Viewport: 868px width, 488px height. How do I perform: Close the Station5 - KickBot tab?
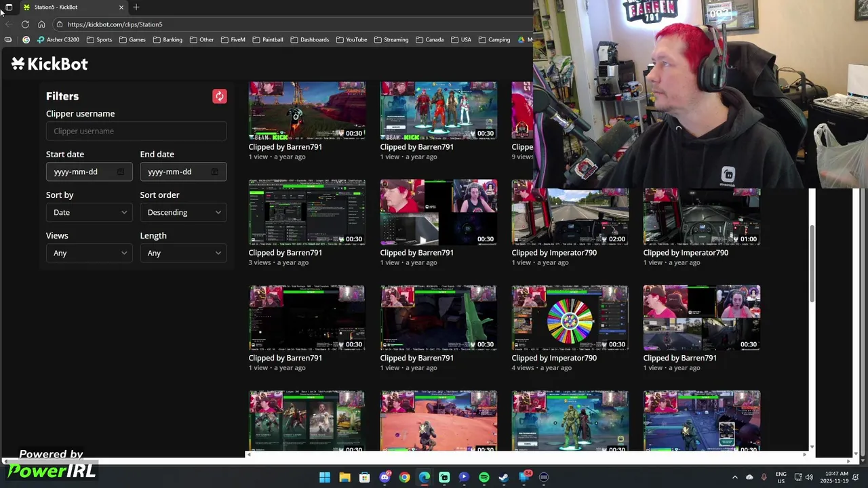click(121, 7)
